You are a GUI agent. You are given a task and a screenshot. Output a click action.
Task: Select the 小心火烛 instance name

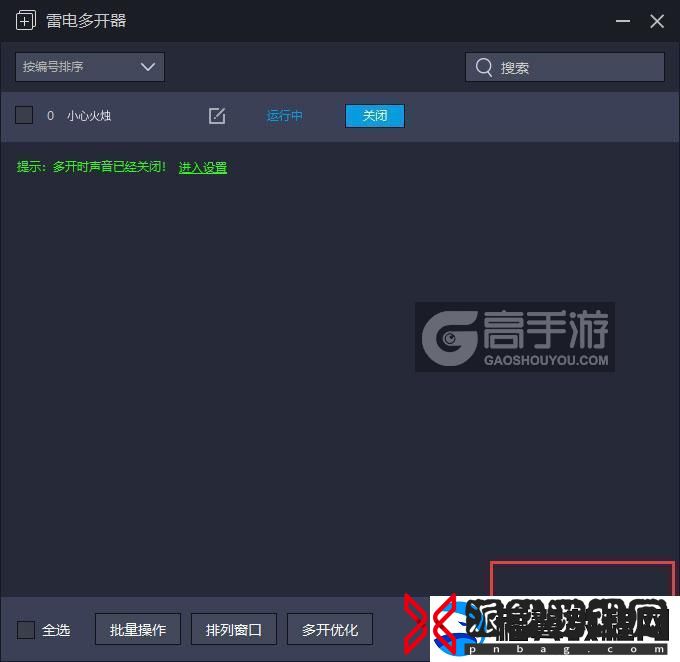tap(89, 116)
